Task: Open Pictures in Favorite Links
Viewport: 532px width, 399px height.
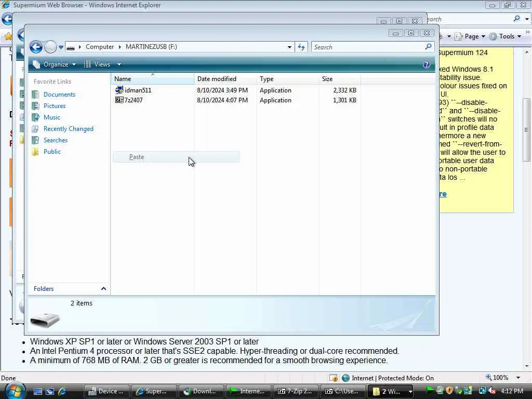Action: (54, 106)
